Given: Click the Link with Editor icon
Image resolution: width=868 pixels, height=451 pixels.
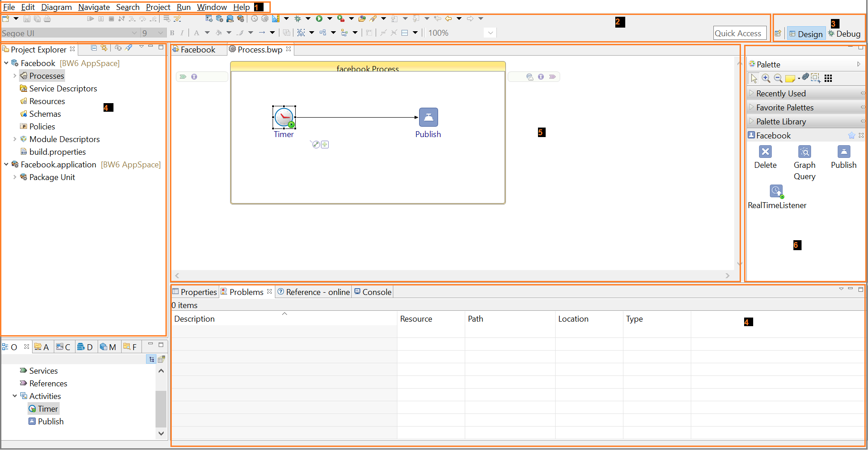Looking at the screenshot, I should (x=104, y=48).
